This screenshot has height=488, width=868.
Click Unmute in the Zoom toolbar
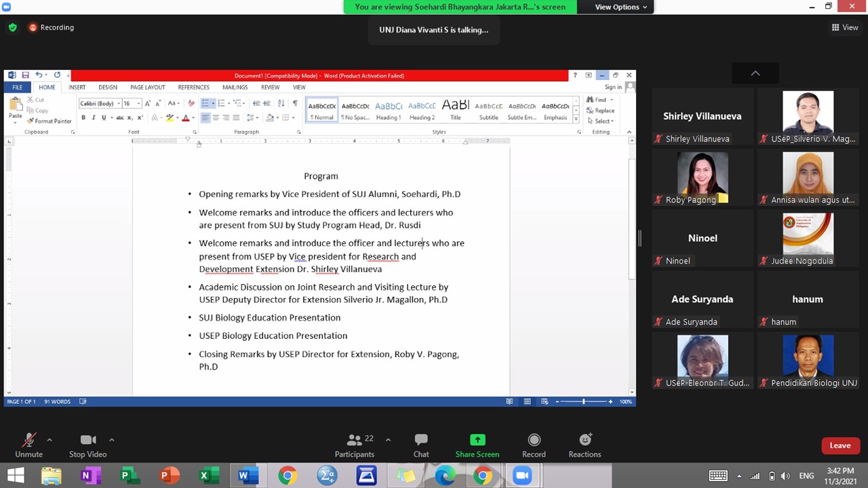pos(28,445)
